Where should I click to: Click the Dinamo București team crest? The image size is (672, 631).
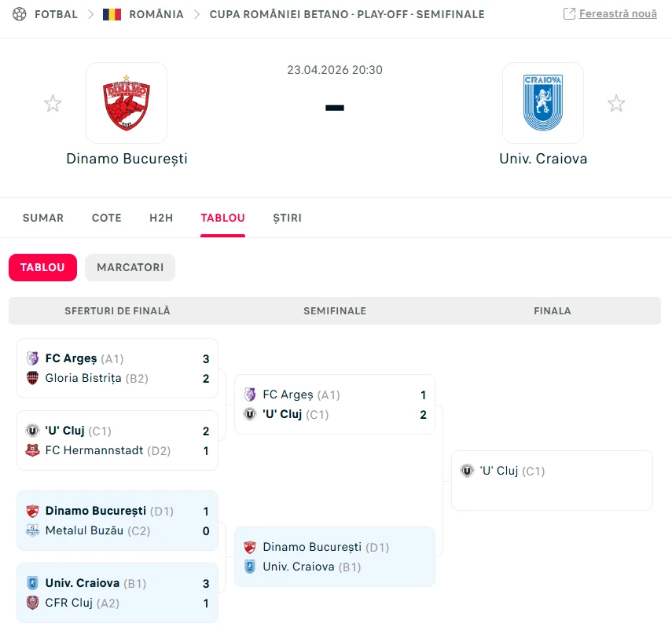[x=127, y=103]
